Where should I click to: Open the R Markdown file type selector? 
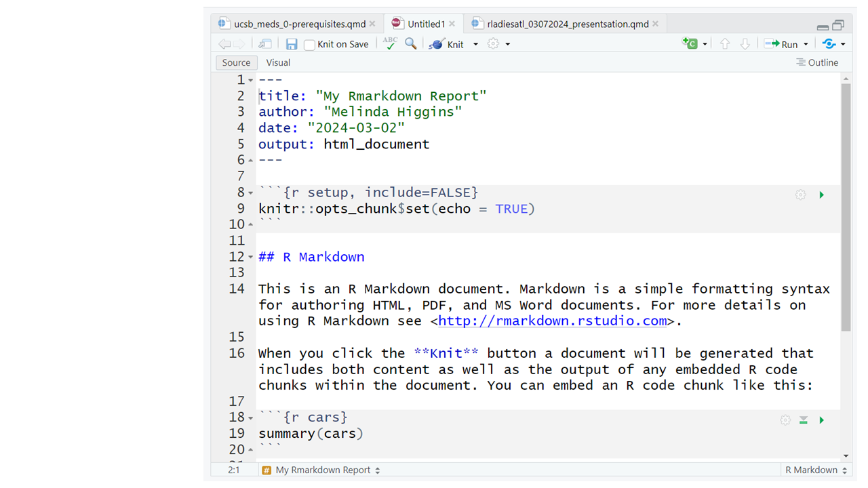[816, 470]
